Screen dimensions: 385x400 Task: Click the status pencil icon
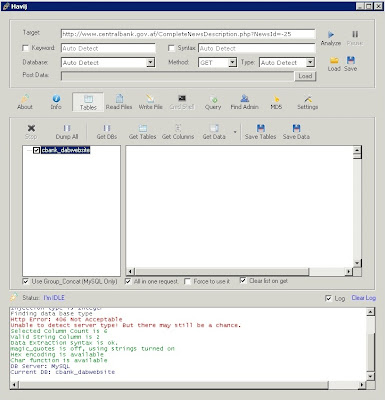(x=14, y=297)
